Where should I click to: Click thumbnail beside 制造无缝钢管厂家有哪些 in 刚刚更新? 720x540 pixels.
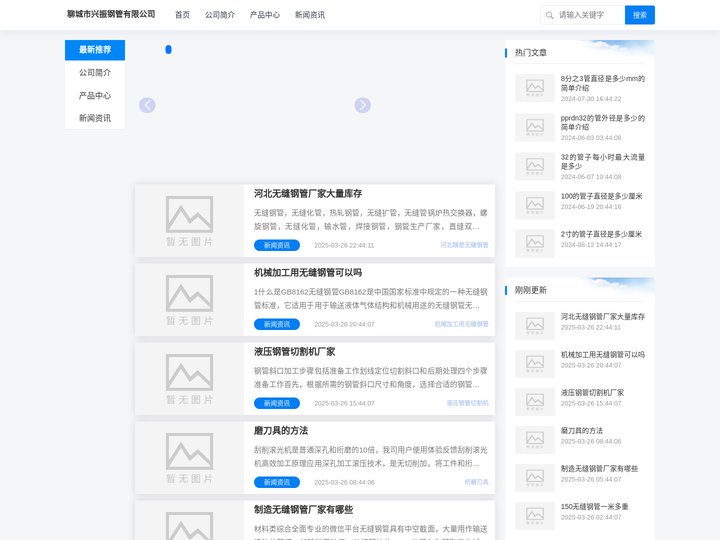(534, 478)
